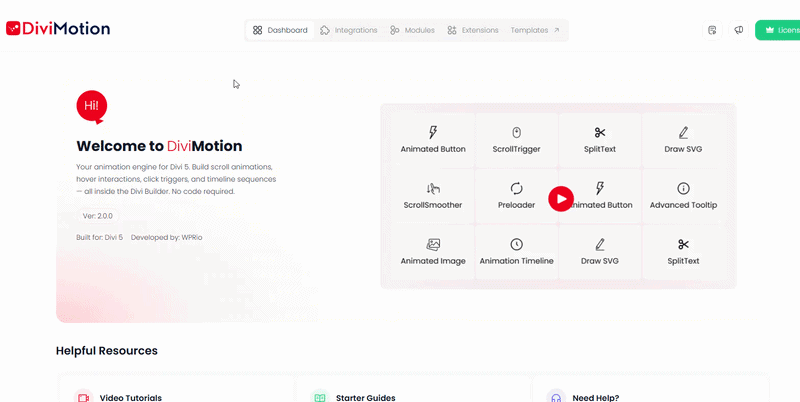
Task: Click the megaphone announcements icon
Action: (739, 30)
